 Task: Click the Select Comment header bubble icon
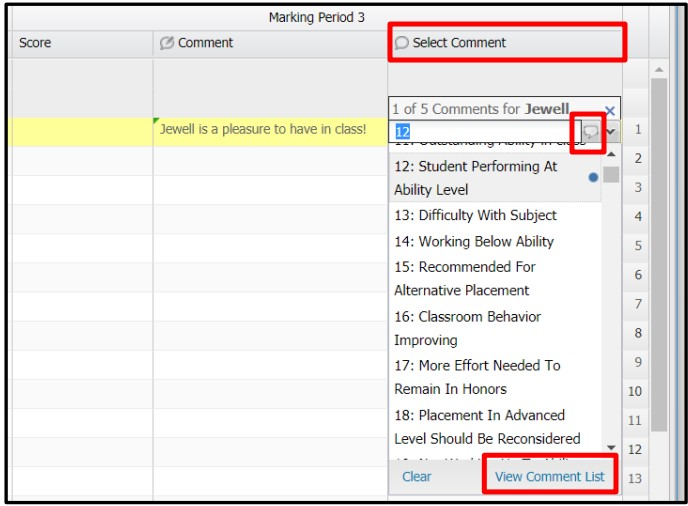point(401,43)
